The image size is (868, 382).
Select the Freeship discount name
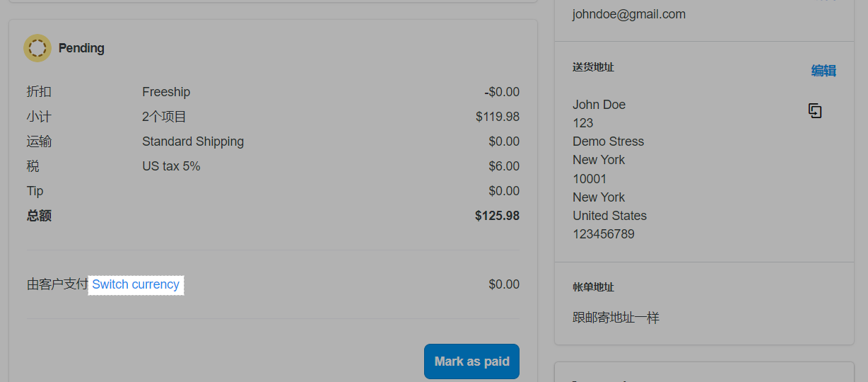tap(166, 92)
